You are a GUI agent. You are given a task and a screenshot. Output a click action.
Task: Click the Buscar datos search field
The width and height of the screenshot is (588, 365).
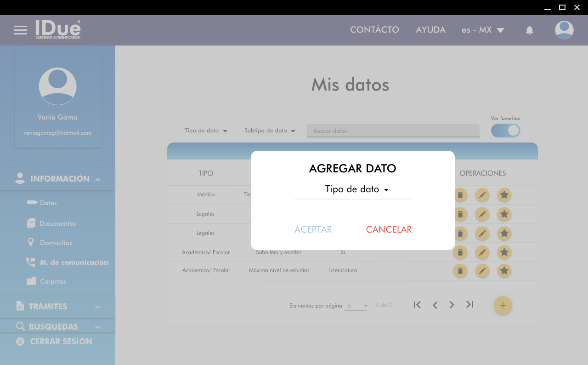393,131
